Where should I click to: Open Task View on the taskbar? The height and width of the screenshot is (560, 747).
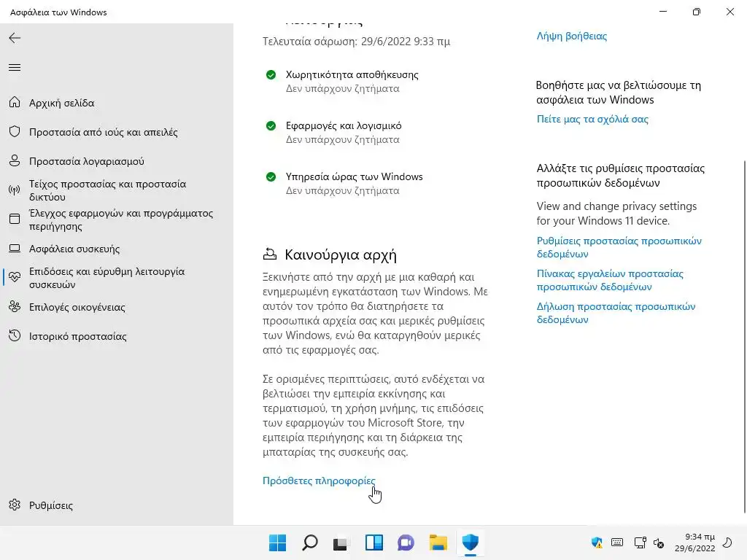pyautogui.click(x=340, y=542)
